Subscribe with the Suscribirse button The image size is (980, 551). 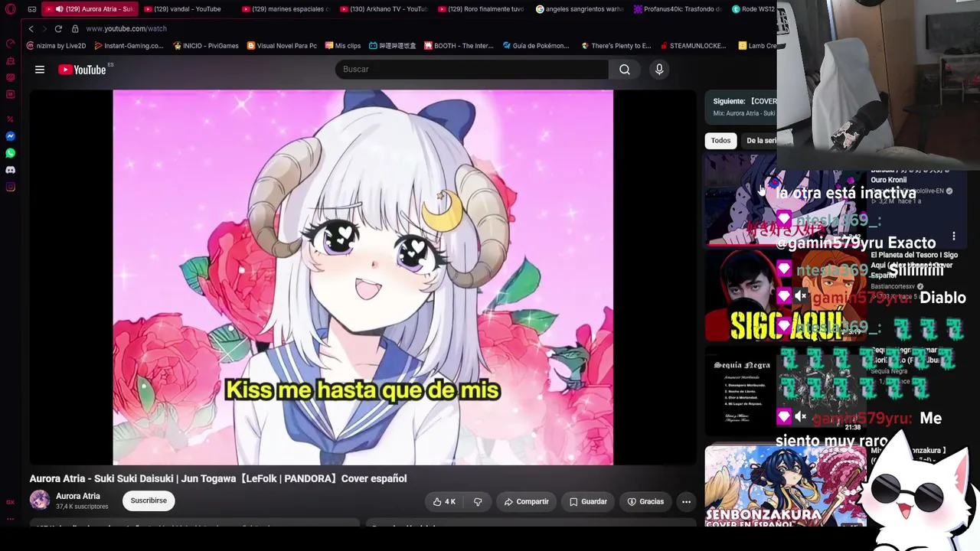(149, 501)
